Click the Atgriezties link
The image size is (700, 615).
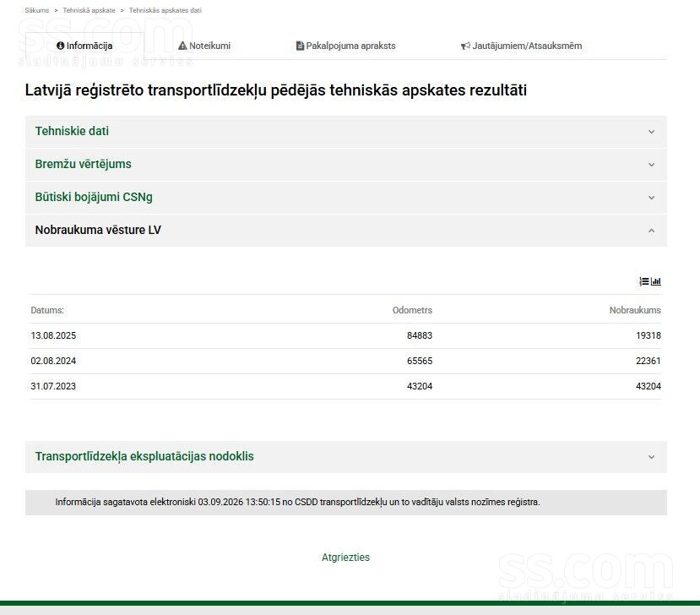pos(345,558)
